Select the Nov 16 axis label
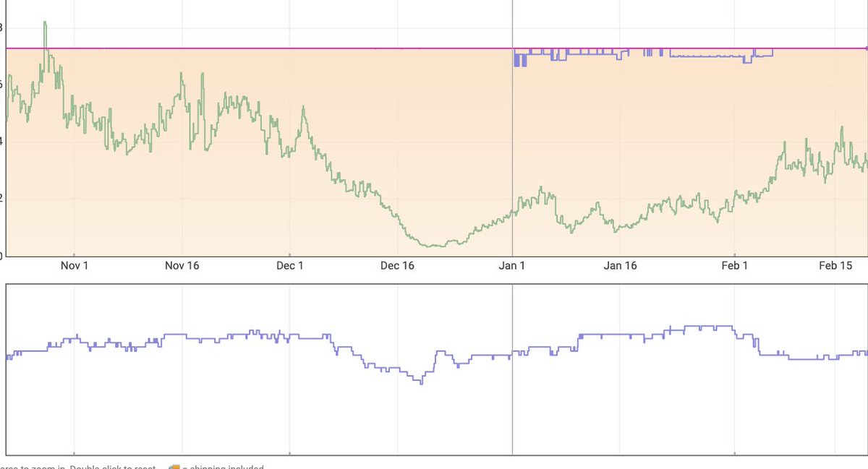The height and width of the screenshot is (469, 868). pyautogui.click(x=182, y=266)
